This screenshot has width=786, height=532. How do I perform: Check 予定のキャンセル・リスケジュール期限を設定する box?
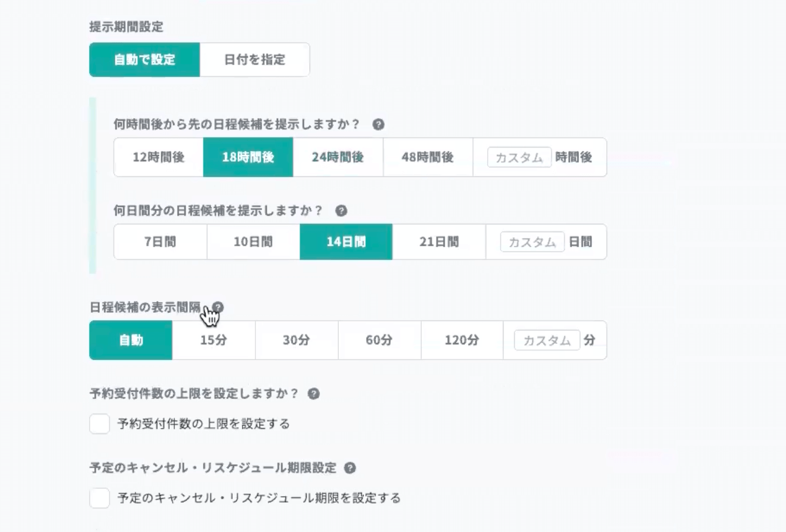pos(100,498)
